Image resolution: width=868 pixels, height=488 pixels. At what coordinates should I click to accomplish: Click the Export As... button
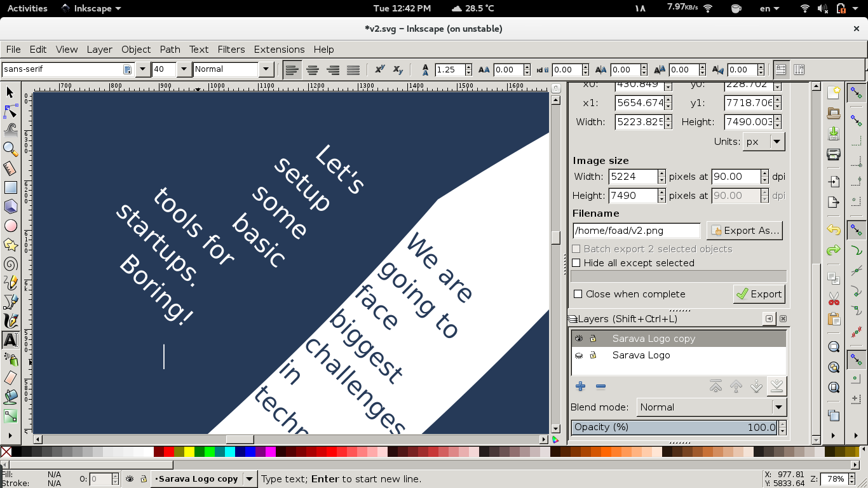(x=744, y=231)
